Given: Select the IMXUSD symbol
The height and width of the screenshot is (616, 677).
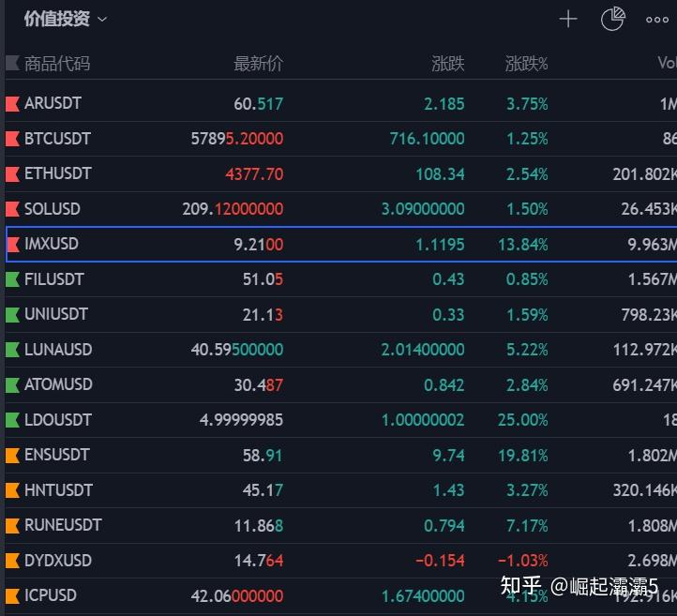Looking at the screenshot, I should [x=52, y=245].
